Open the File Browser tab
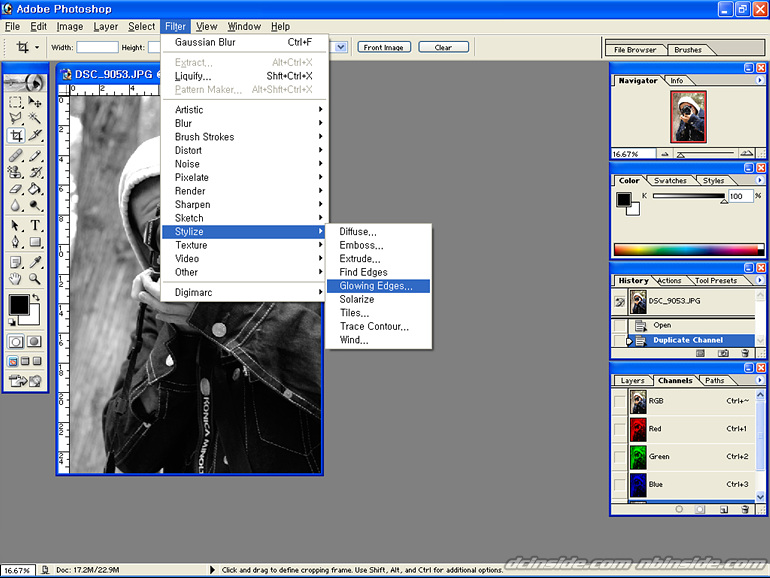Screen dimensions: 770x578 [x=635, y=50]
